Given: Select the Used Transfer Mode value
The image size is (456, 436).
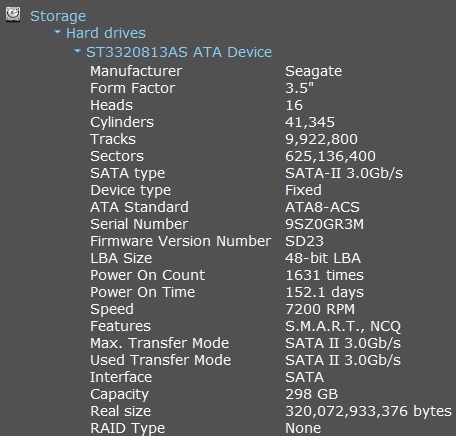Looking at the screenshot, I should pos(343,360).
